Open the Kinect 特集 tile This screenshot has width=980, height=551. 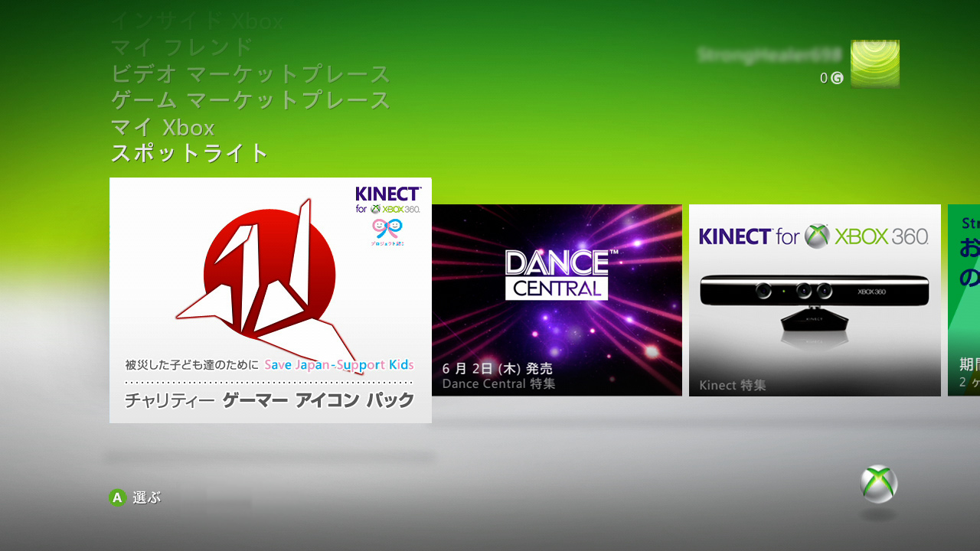[815, 300]
